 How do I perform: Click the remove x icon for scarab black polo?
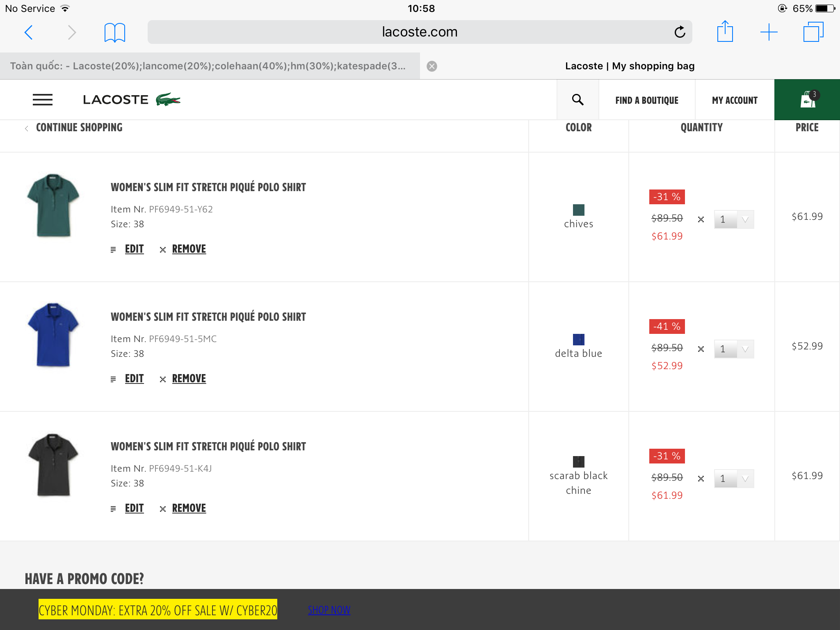coord(163,509)
